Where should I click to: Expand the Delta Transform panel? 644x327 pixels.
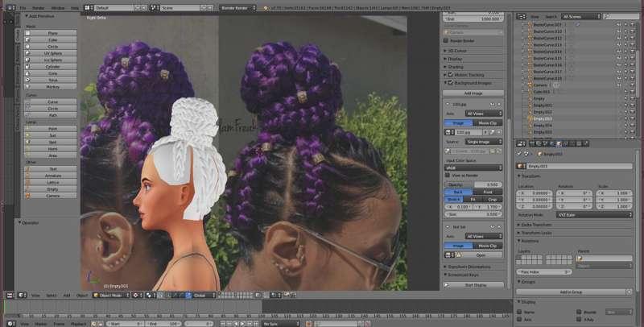click(x=535, y=225)
